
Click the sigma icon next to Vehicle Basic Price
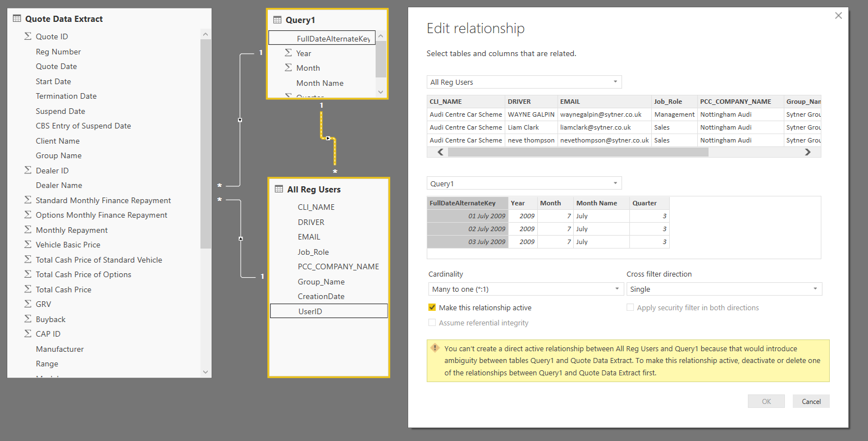click(x=28, y=244)
